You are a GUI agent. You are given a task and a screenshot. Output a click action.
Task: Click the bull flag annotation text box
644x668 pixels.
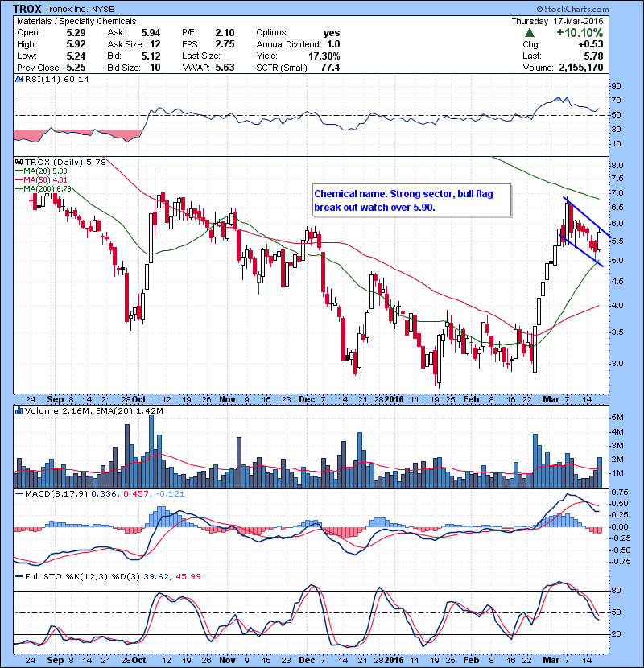click(x=411, y=200)
